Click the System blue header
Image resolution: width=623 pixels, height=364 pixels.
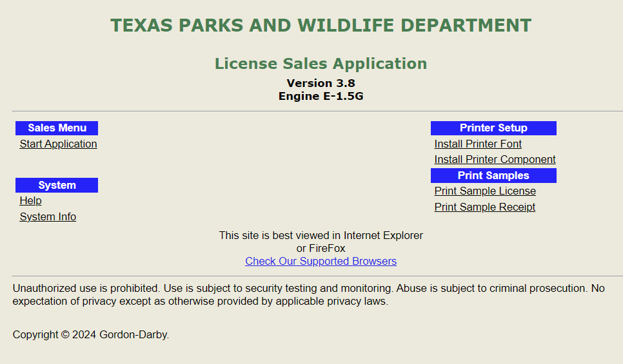[57, 186]
